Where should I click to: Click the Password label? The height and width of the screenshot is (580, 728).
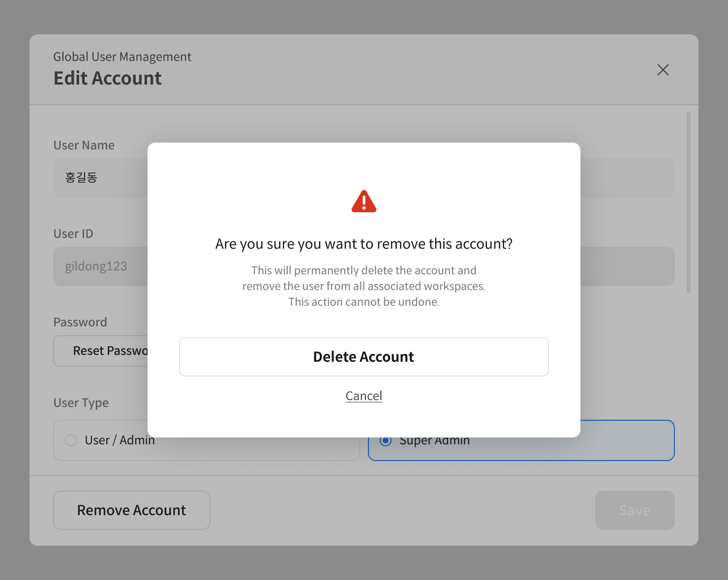pos(80,322)
